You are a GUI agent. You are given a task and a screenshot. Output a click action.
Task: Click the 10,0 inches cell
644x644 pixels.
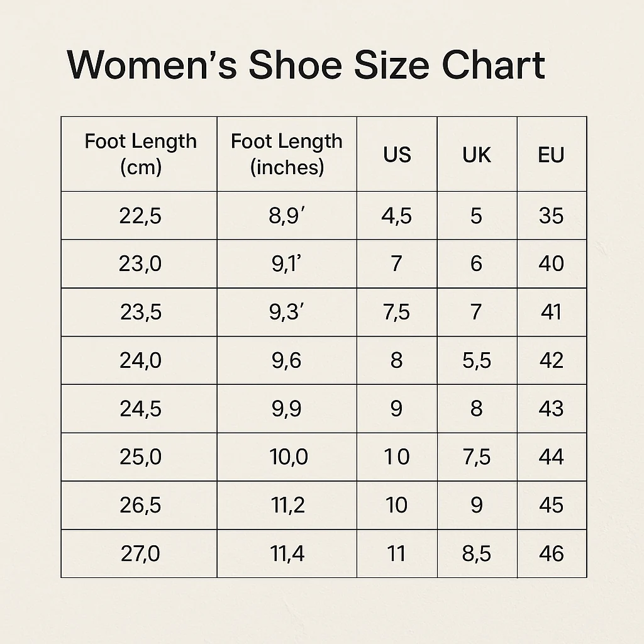coord(287,457)
